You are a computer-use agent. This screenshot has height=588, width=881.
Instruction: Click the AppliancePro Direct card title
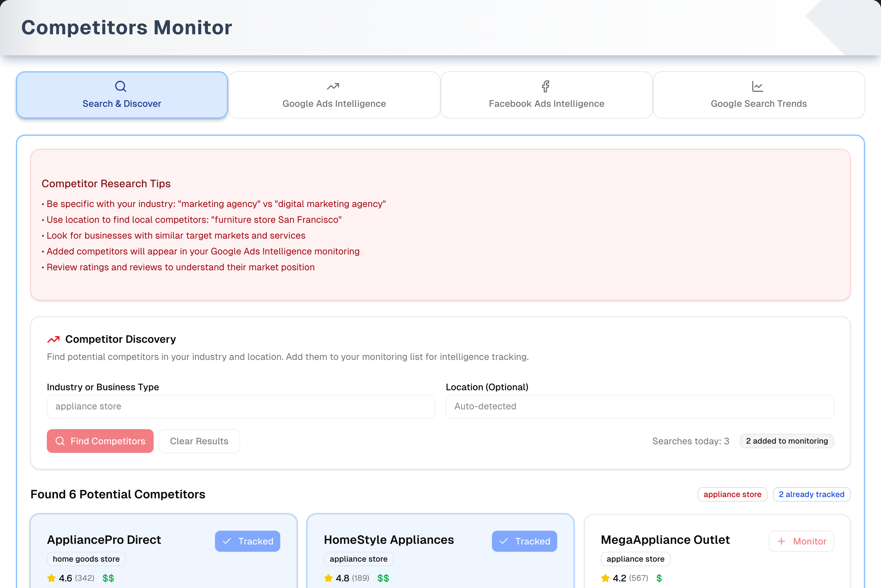(x=104, y=540)
